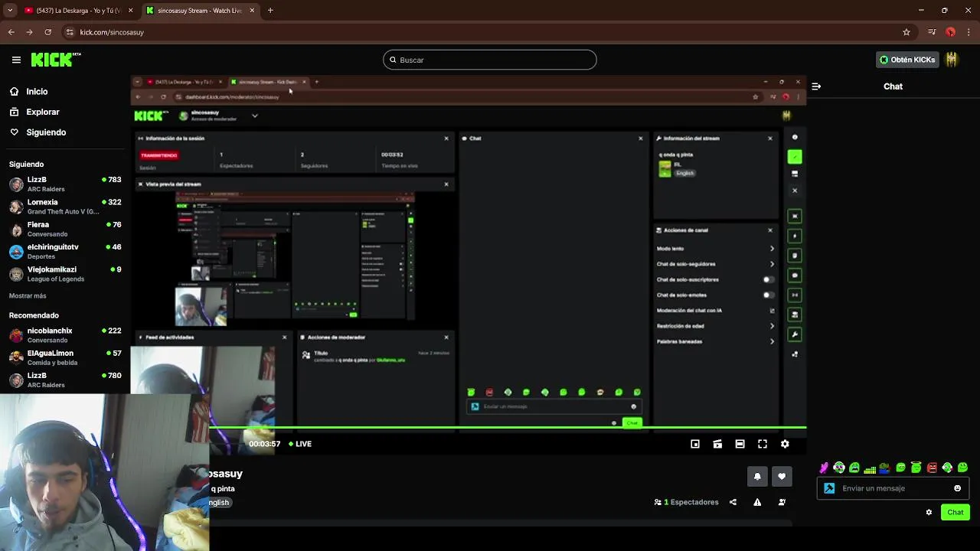980x551 pixels.
Task: Enter fullscreen on the stream player
Action: pos(763,444)
